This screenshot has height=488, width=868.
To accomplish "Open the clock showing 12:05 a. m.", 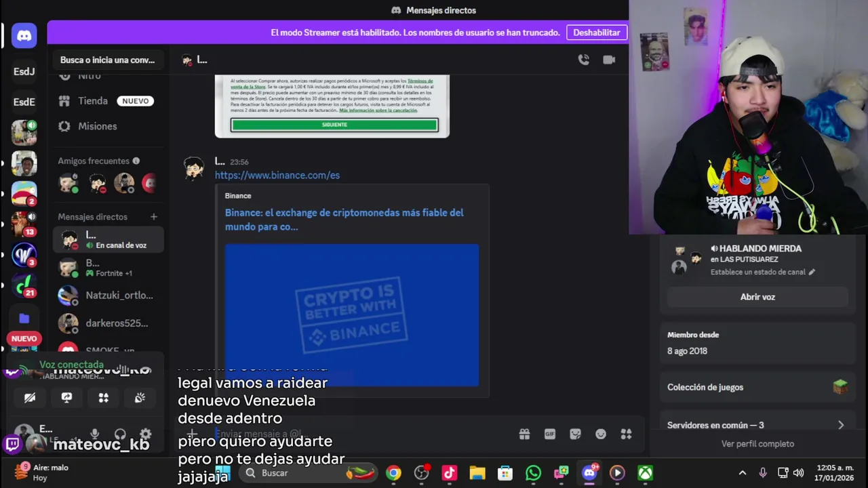I will (x=835, y=473).
